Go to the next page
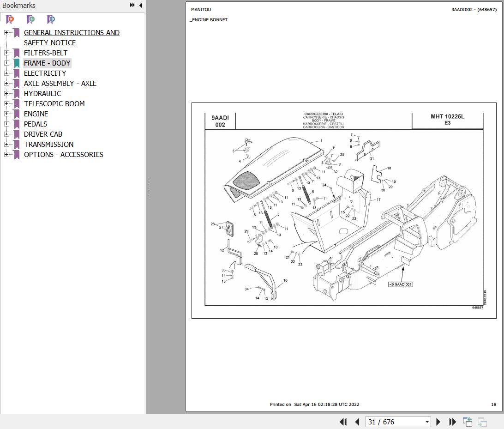 pos(438,422)
